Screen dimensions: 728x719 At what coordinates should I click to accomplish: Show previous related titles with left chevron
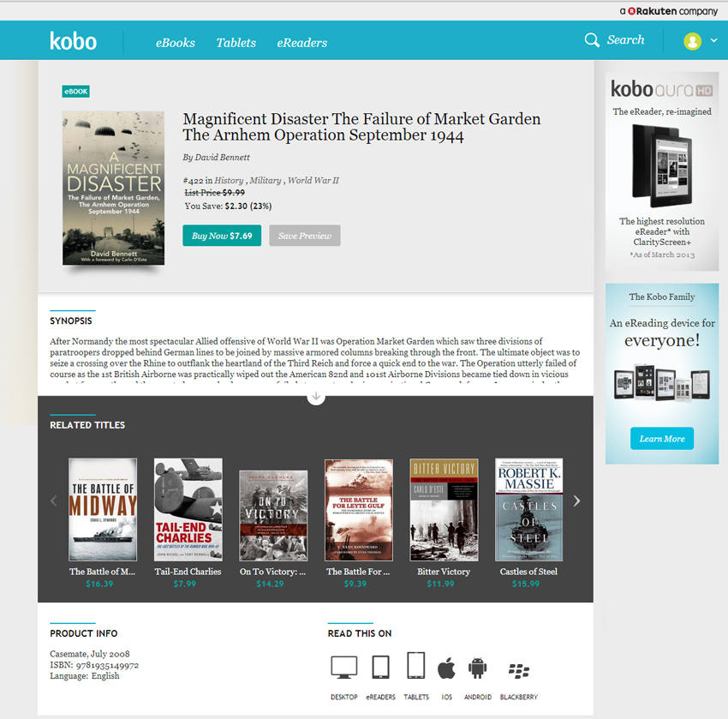tap(54, 500)
